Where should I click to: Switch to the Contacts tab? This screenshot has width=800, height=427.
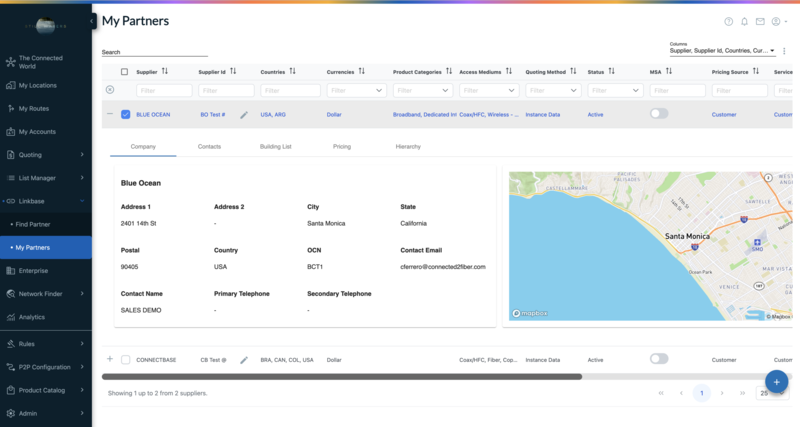coord(209,146)
